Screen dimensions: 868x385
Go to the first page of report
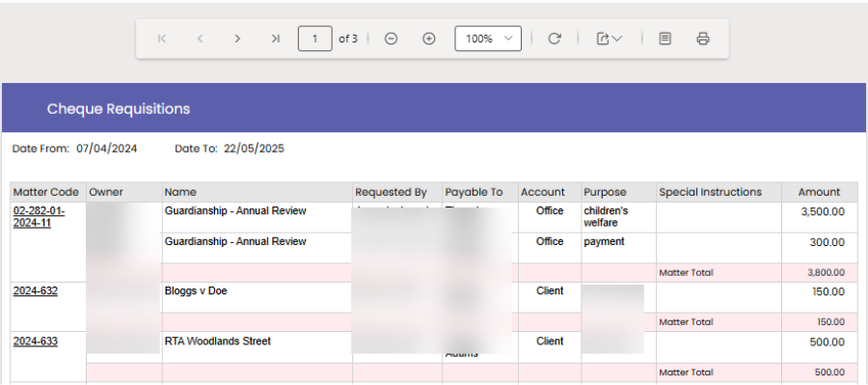point(162,39)
